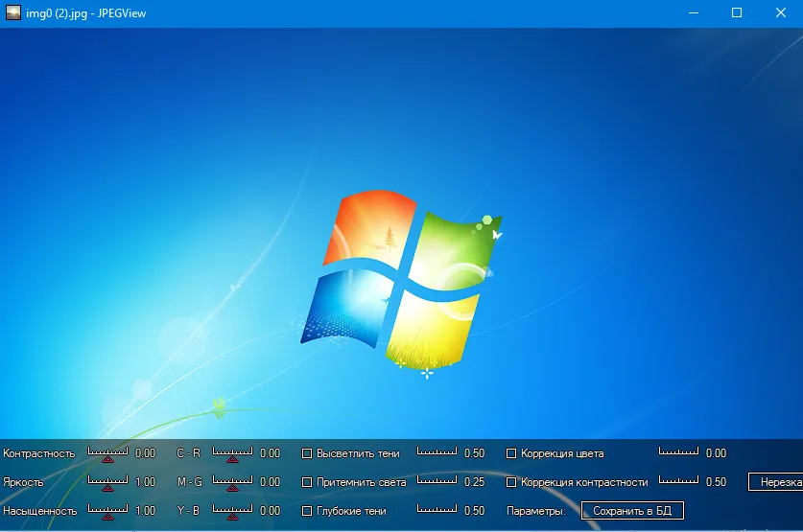Enable the Притемнить света checkbox

307,482
